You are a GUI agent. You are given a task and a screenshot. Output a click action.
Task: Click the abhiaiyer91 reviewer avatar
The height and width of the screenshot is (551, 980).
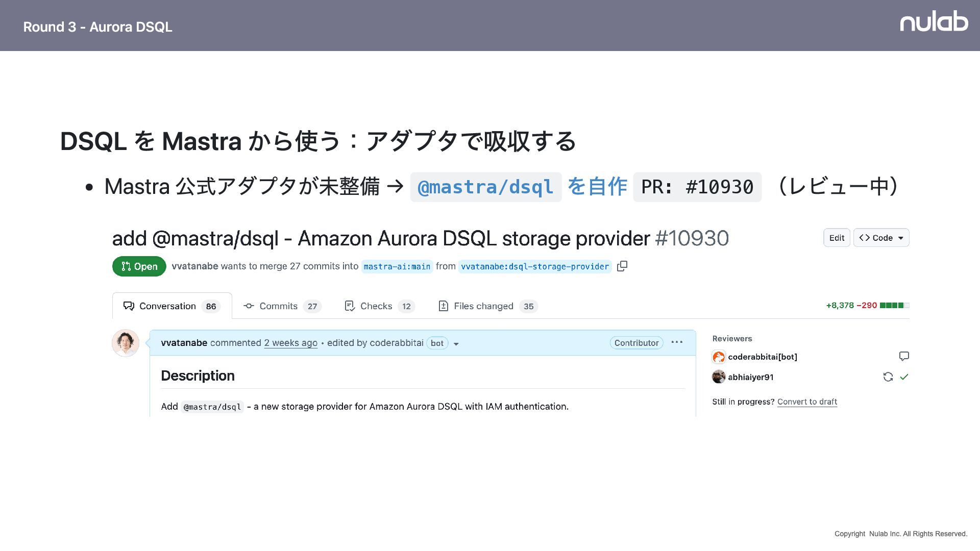pyautogui.click(x=719, y=377)
